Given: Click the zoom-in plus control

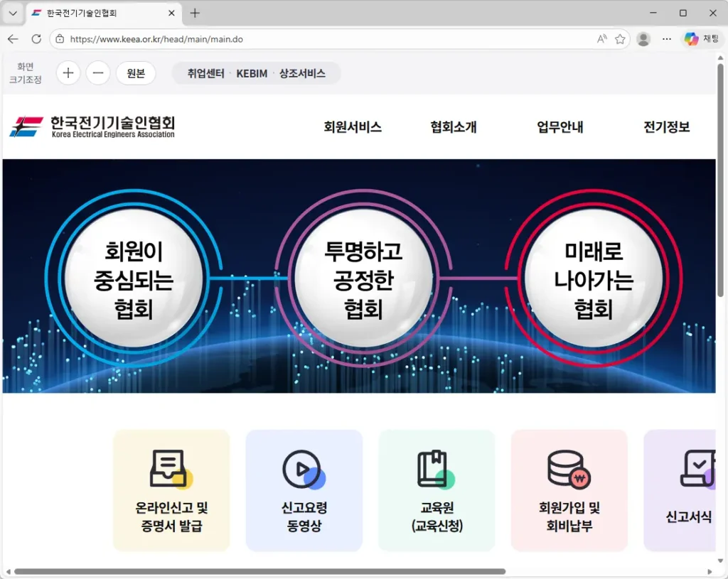Looking at the screenshot, I should tap(68, 73).
